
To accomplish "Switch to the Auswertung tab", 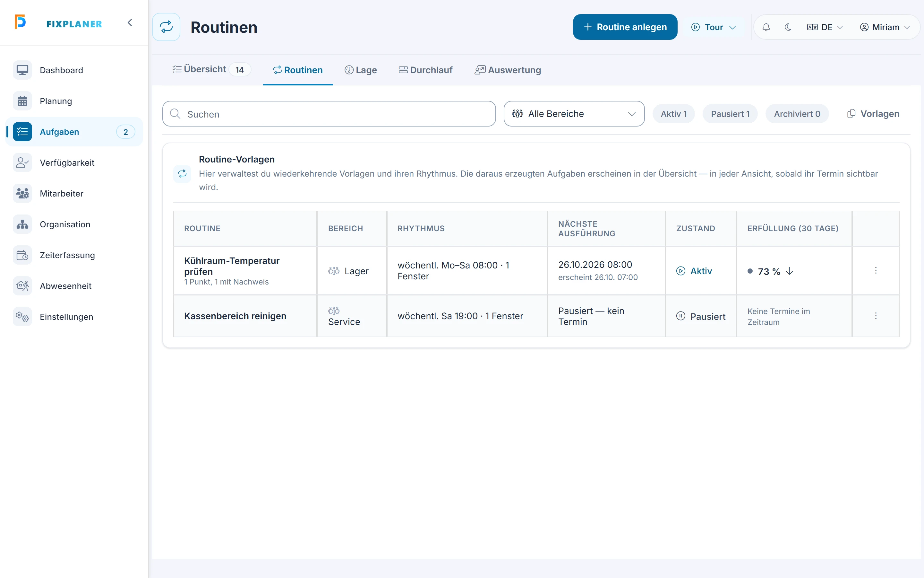I will click(x=508, y=70).
